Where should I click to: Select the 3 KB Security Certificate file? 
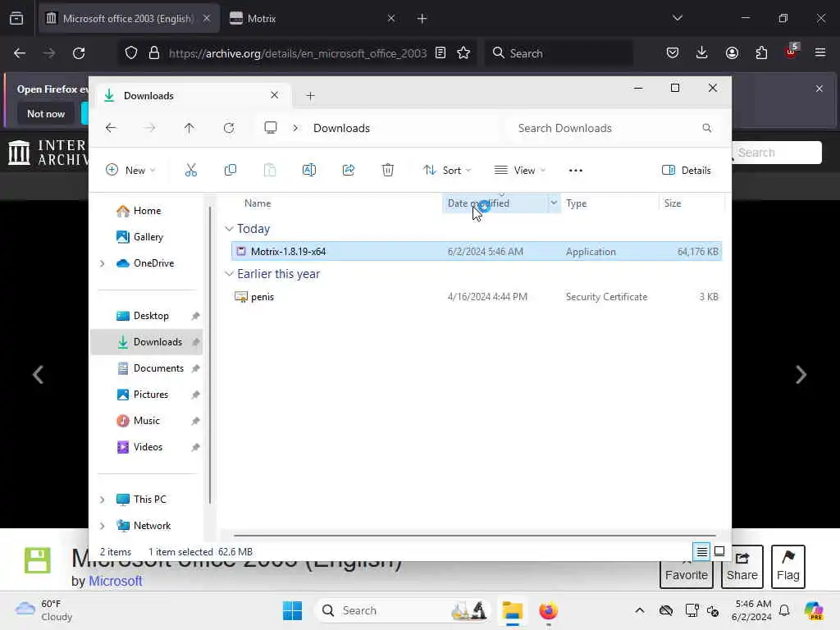[x=477, y=297]
